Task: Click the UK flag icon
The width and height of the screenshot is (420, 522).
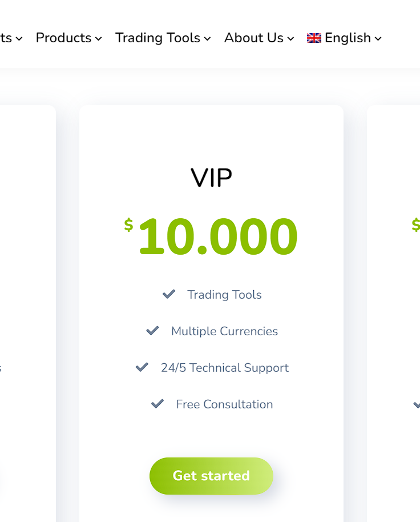Action: tap(314, 38)
